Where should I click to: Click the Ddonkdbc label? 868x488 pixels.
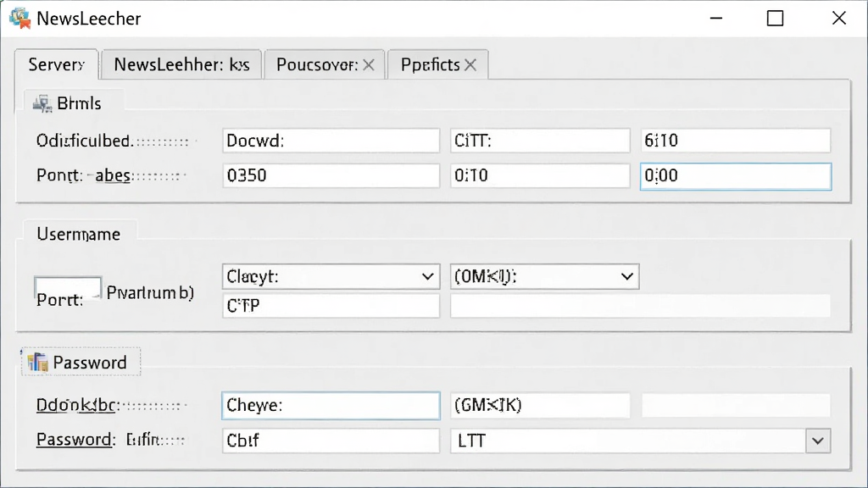click(75, 406)
